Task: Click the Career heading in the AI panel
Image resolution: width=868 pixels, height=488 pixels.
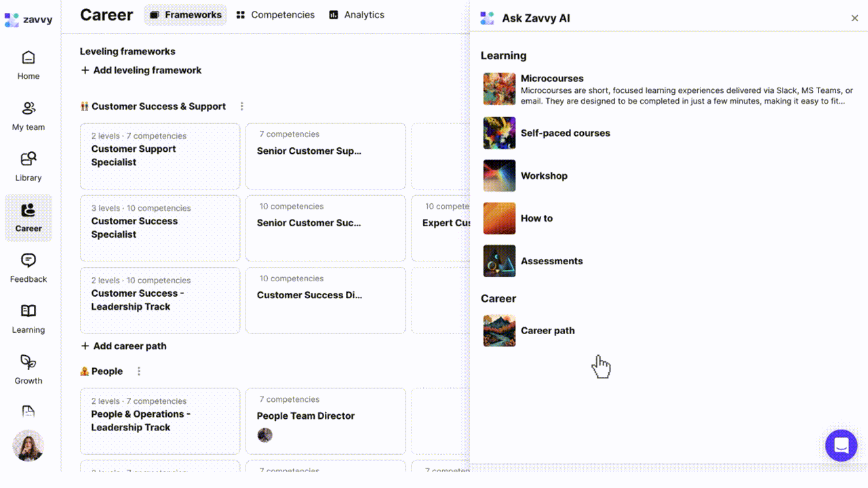Action: coord(498,299)
